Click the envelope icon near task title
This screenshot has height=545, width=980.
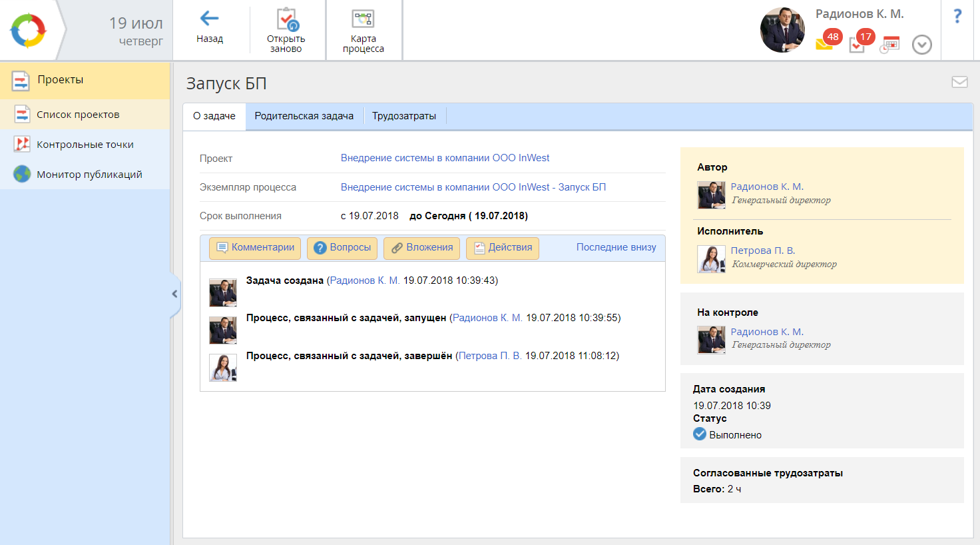click(x=959, y=82)
